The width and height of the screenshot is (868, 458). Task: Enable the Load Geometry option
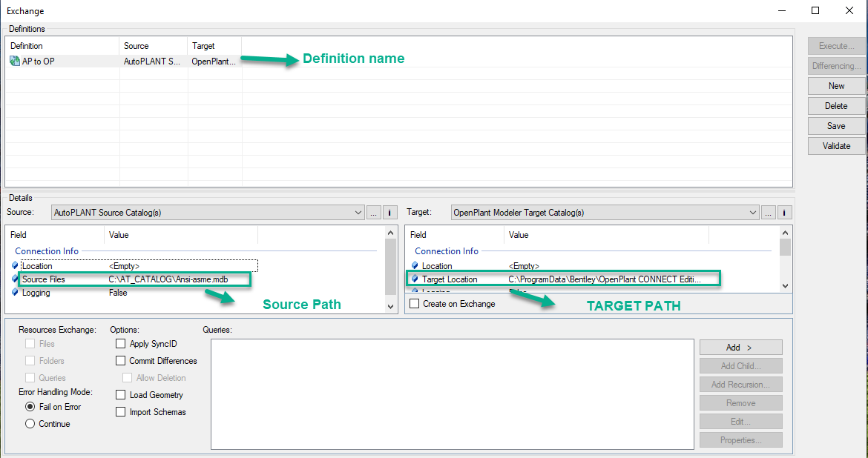pyautogui.click(x=121, y=395)
